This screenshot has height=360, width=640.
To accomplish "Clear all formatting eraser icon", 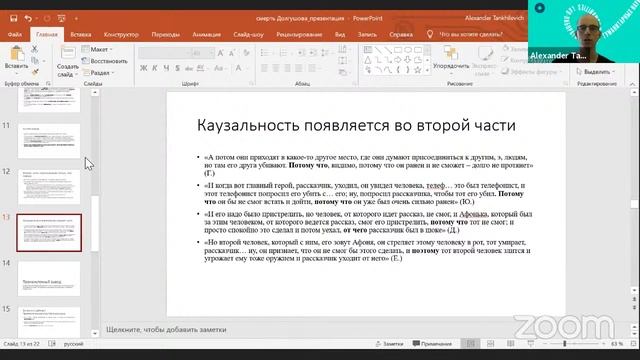I will 246,53.
